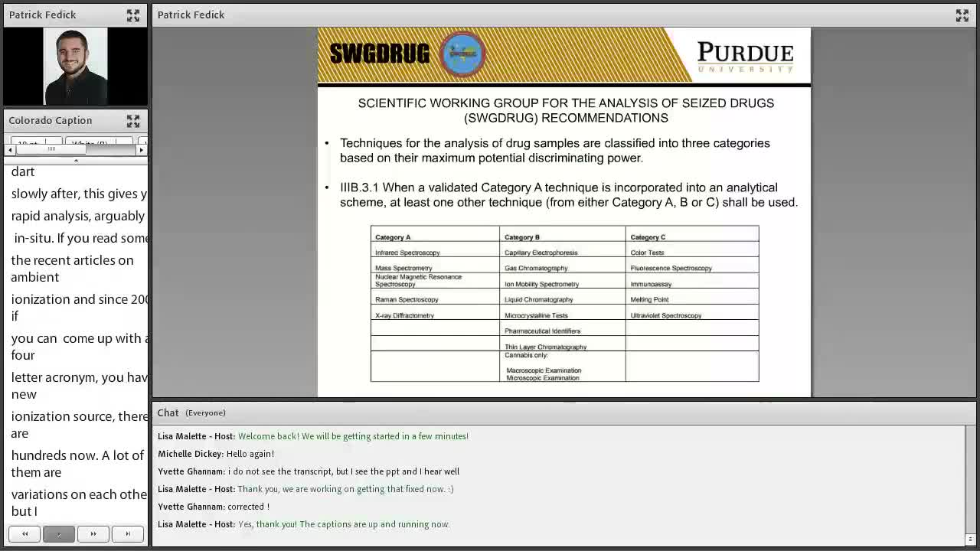Maximize the Colorado Caption pod
This screenshot has width=980, height=551.
pos(133,121)
